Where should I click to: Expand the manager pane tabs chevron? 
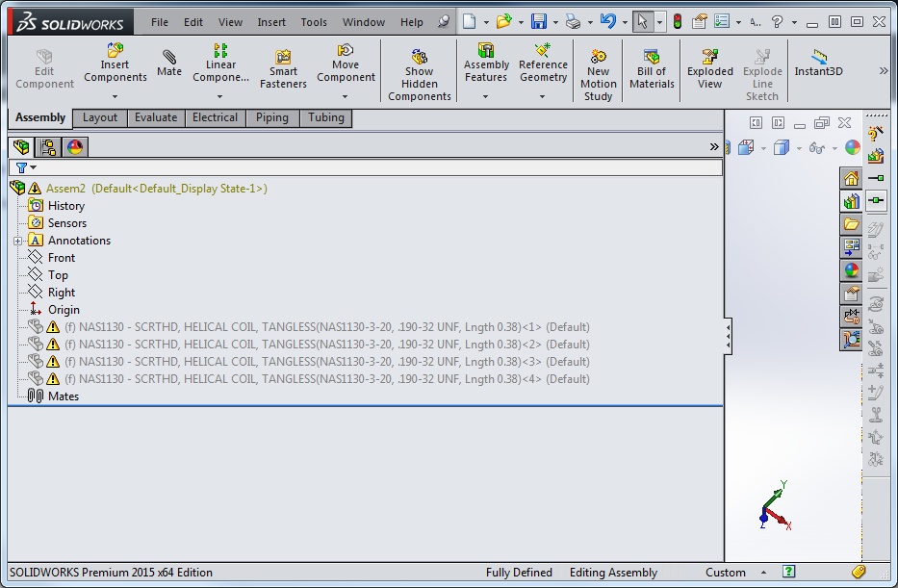(x=713, y=147)
